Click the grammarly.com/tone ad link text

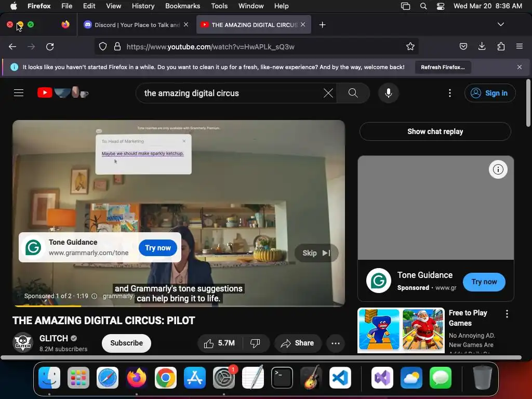click(x=88, y=253)
